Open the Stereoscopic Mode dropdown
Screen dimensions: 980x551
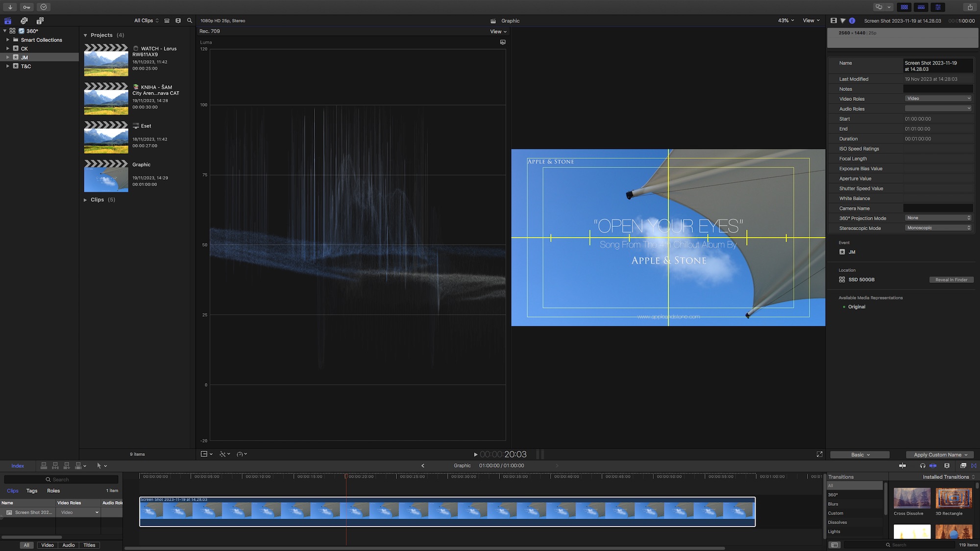(938, 228)
